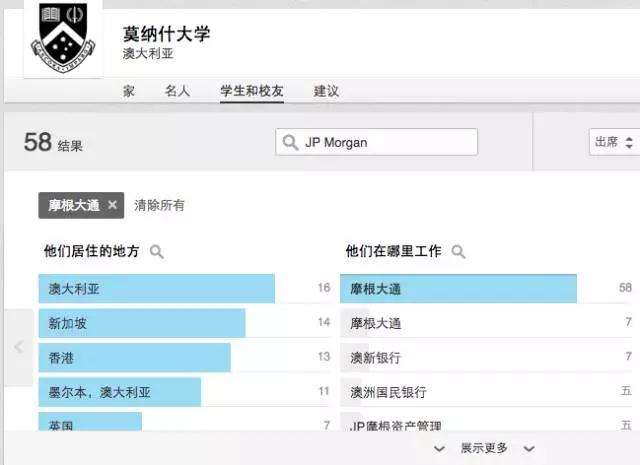Select the 学生和校友 tab

click(x=252, y=91)
